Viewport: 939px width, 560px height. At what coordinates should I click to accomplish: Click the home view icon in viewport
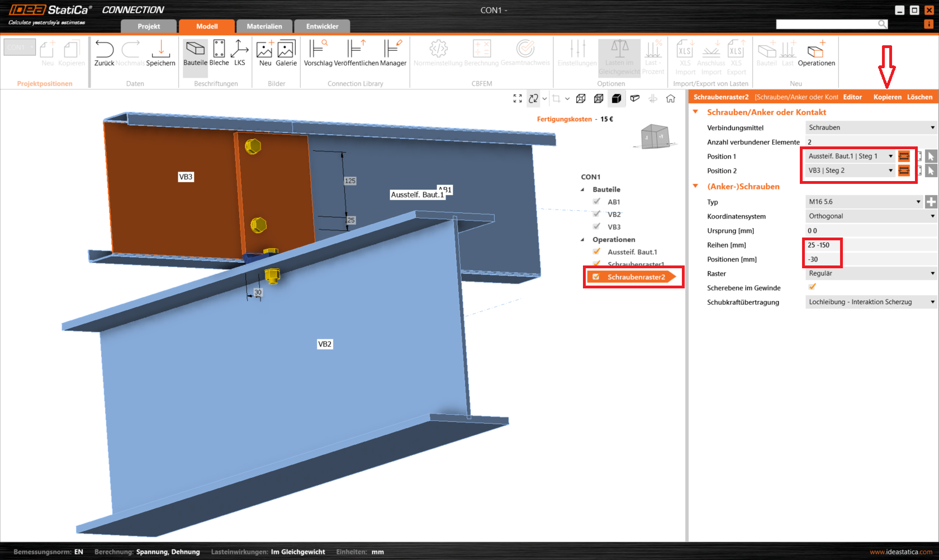point(671,99)
